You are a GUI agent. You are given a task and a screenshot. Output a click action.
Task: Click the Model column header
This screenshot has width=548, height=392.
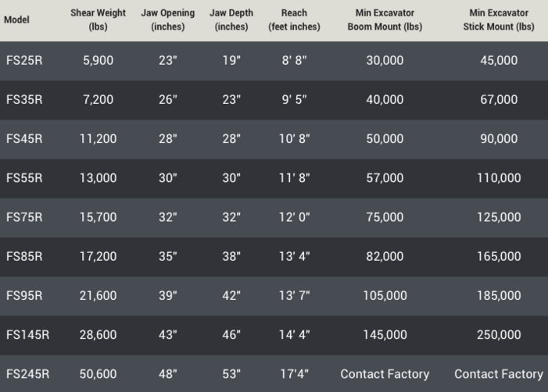16,20
